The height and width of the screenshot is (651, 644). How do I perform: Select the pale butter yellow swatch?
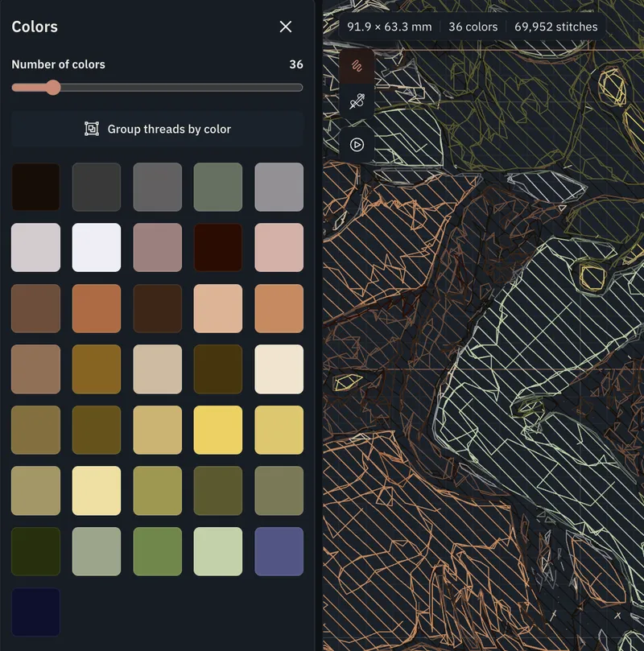coord(97,491)
